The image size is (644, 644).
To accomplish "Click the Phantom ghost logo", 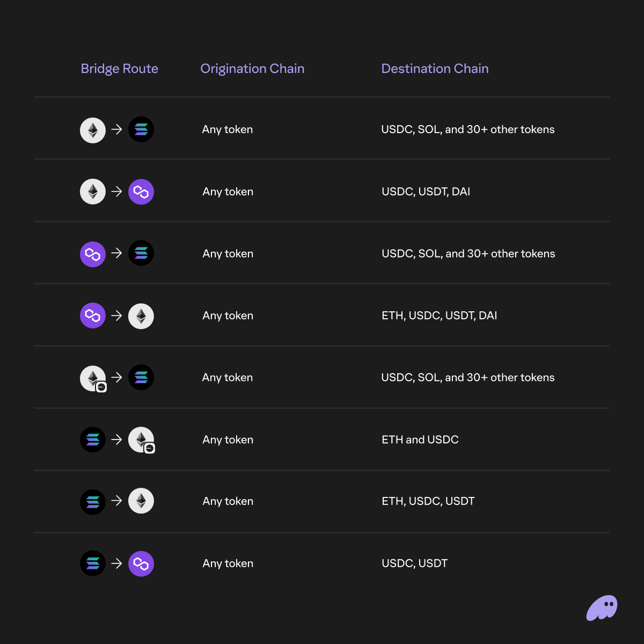I will (x=602, y=608).
